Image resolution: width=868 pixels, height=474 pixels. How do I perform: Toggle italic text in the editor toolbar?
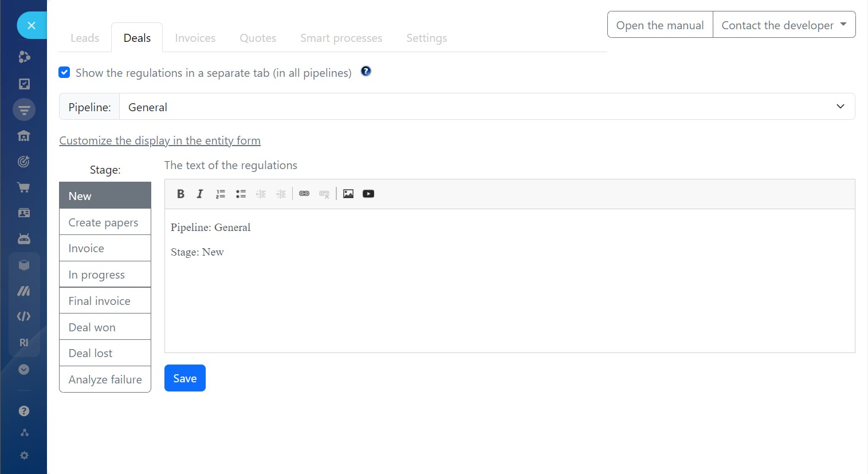coord(200,194)
